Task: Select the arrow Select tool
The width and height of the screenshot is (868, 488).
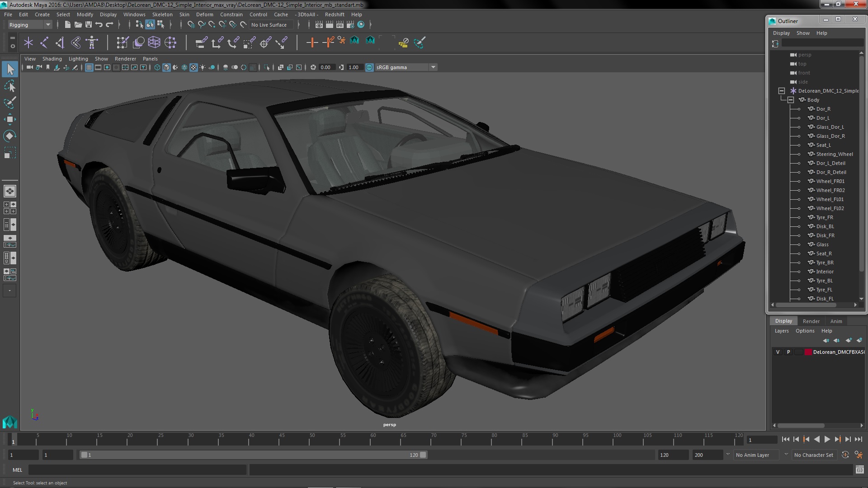Action: pyautogui.click(x=10, y=69)
